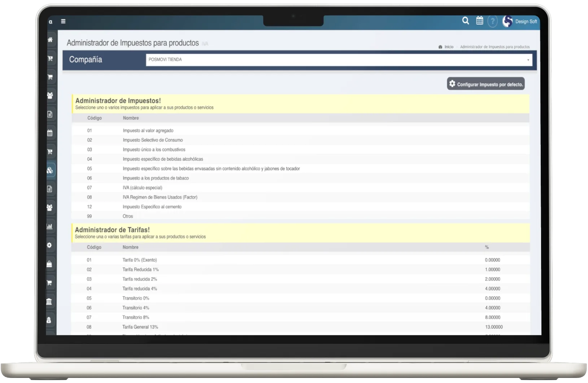Image resolution: width=588 pixels, height=383 pixels.
Task: Choose the Transitorio 8% tariff row
Action: (x=136, y=317)
